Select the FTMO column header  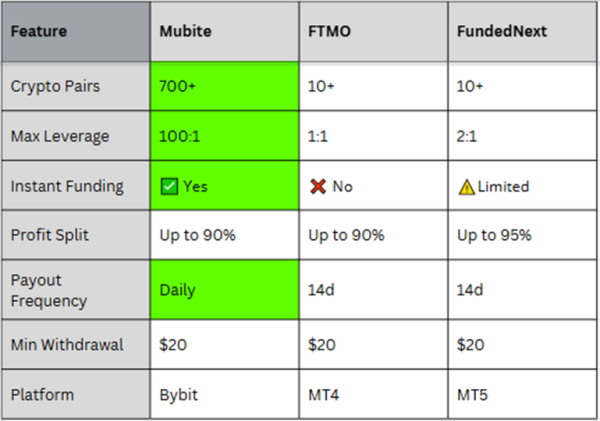pyautogui.click(x=373, y=31)
